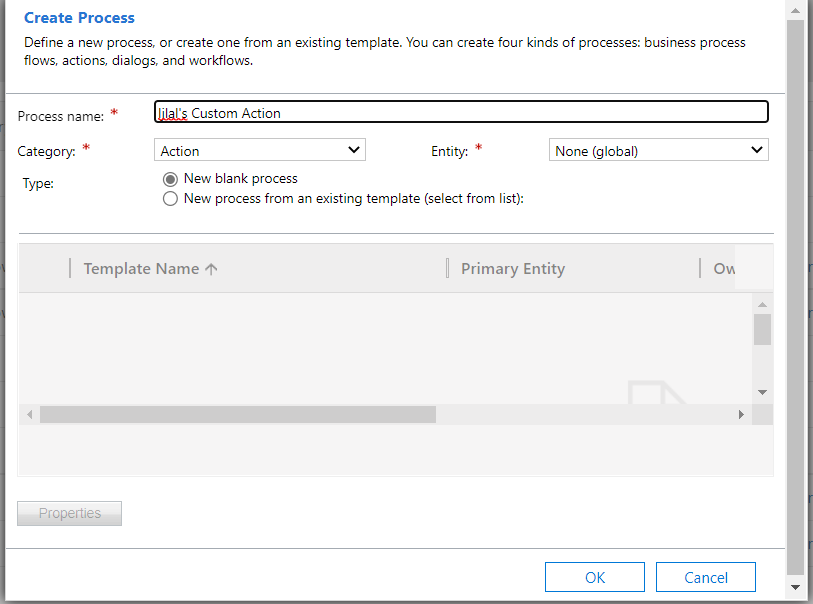Click the partially visible Owner column header
Screen dimensions: 813x604
(724, 269)
